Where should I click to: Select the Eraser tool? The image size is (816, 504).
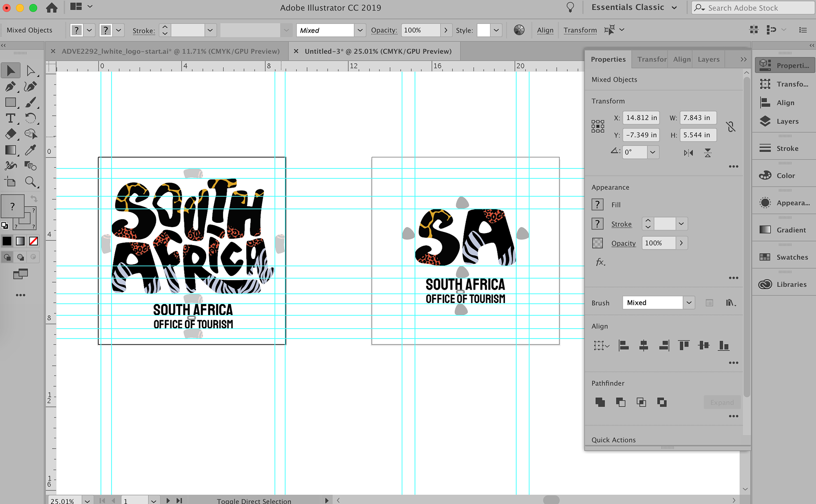pyautogui.click(x=11, y=134)
